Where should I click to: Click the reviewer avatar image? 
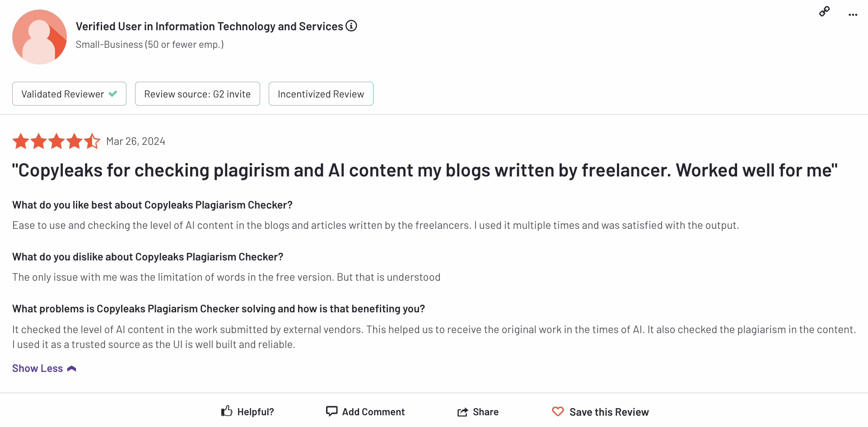(x=39, y=37)
